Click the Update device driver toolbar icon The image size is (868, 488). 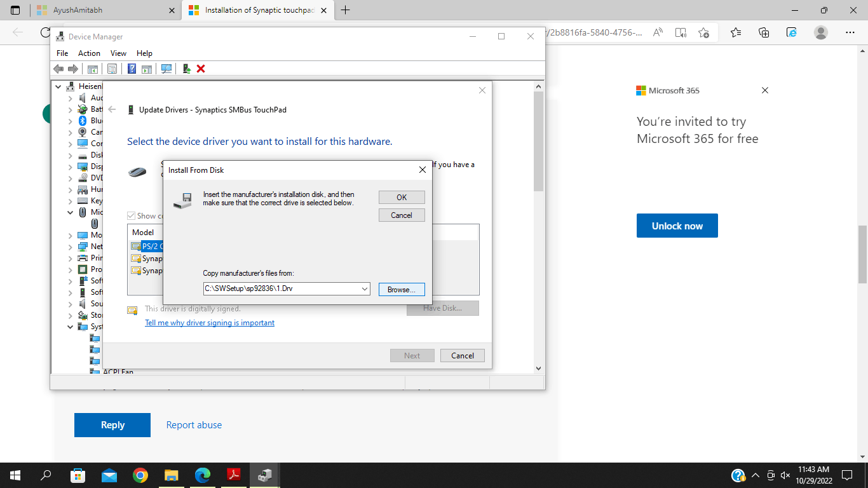187,69
